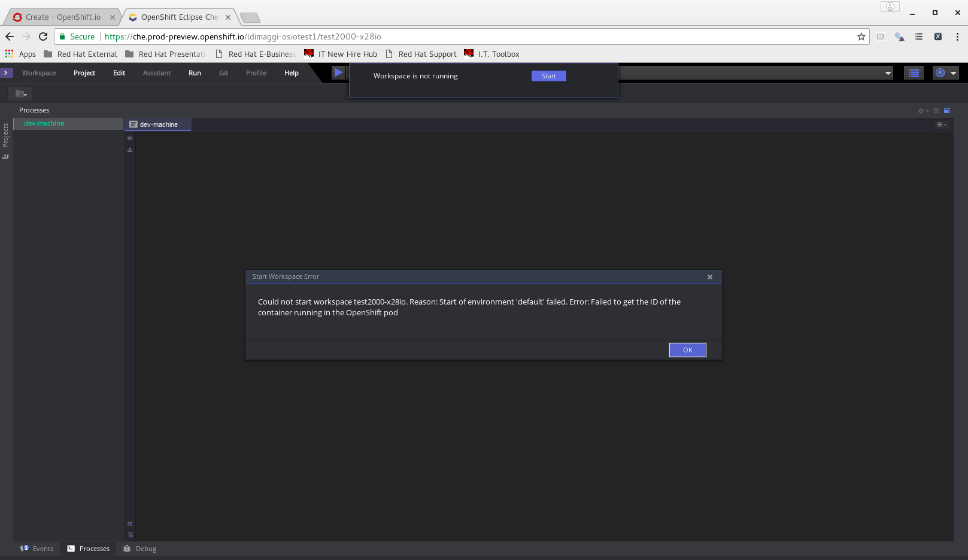This screenshot has height=560, width=968.
Task: Open the Create Project folder icon
Action: tap(20, 93)
